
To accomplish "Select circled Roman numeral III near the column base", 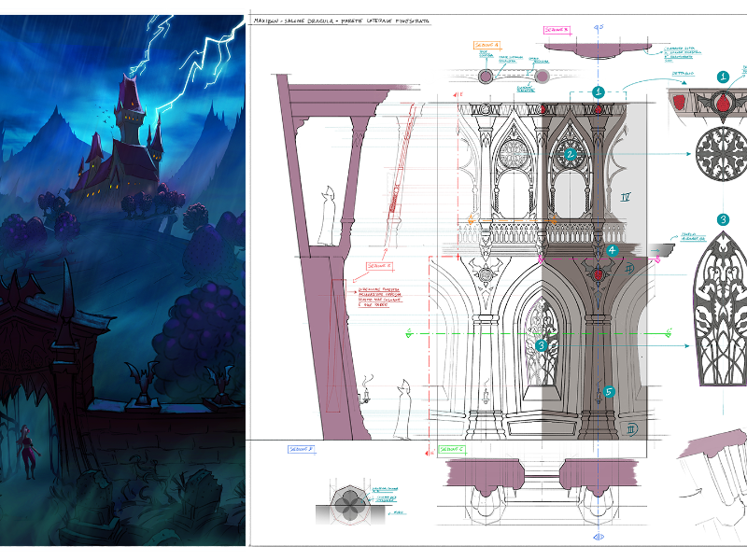I will coord(631,428).
